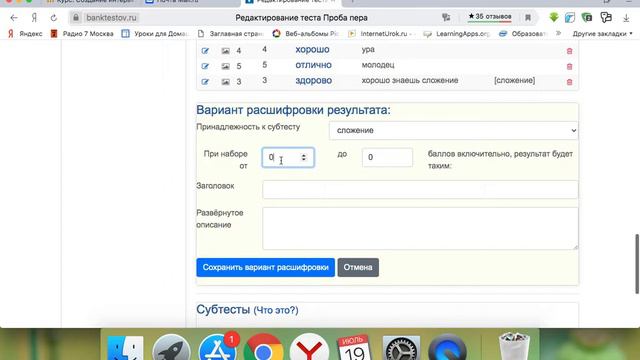Click into the 'Заголовок' text field
The image size is (640, 360).
(420, 190)
